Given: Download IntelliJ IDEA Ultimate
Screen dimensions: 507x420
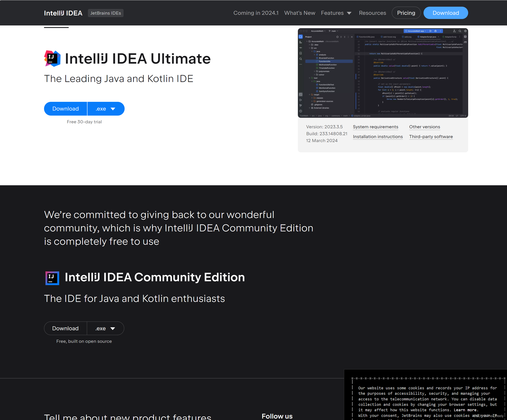Looking at the screenshot, I should click(x=65, y=109).
